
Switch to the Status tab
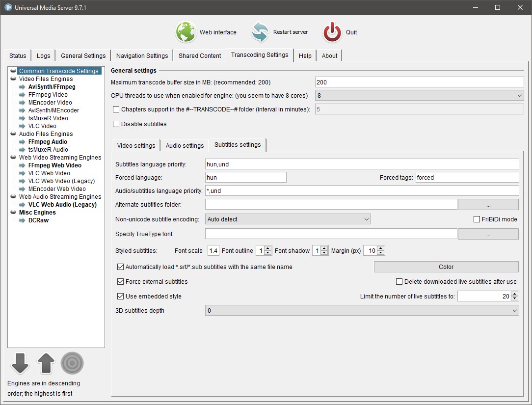(18, 55)
